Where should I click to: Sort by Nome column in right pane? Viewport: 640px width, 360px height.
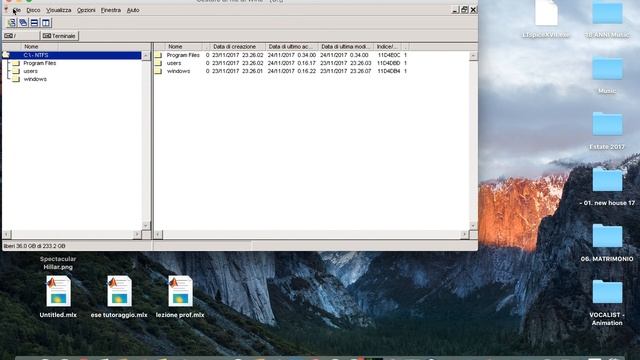pyautogui.click(x=184, y=47)
